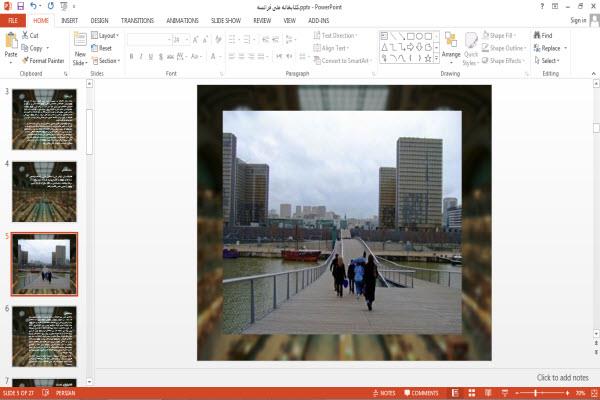The height and width of the screenshot is (400, 600).
Task: Click the Undo arrow icon
Action: coord(34,7)
